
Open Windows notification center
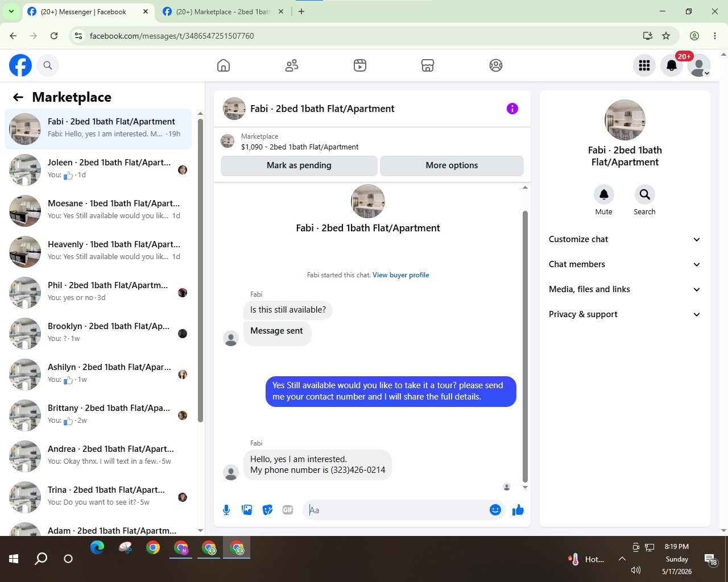(711, 560)
